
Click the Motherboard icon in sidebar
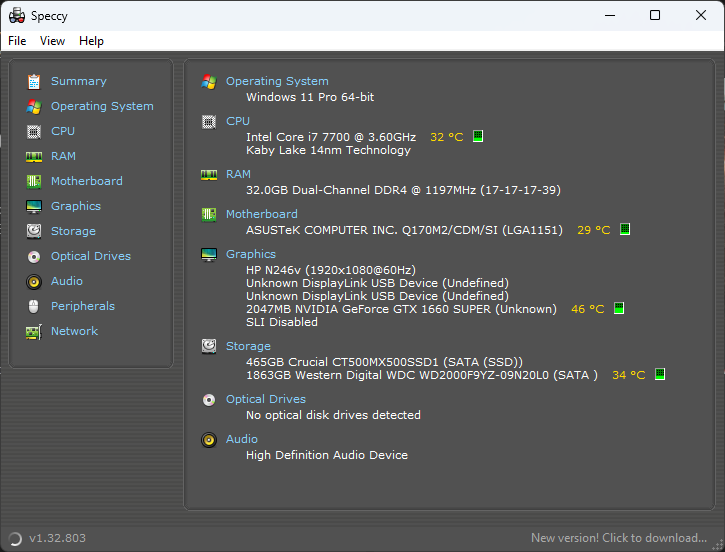click(x=34, y=181)
